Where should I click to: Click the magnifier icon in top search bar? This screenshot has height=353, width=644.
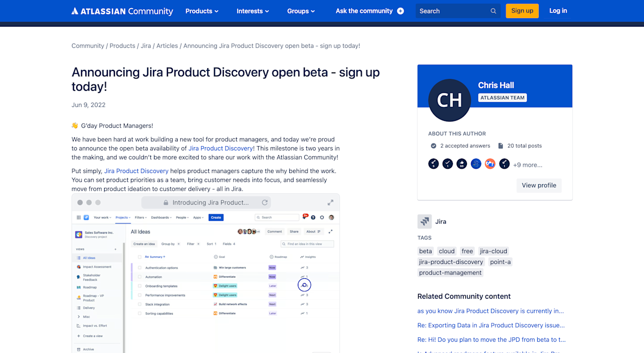pyautogui.click(x=493, y=11)
